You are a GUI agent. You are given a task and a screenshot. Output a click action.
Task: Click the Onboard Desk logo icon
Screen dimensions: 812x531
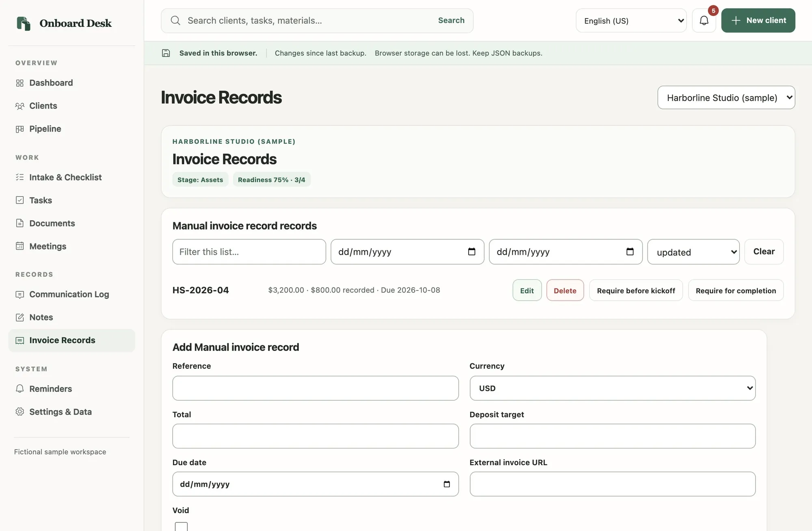pyautogui.click(x=24, y=23)
